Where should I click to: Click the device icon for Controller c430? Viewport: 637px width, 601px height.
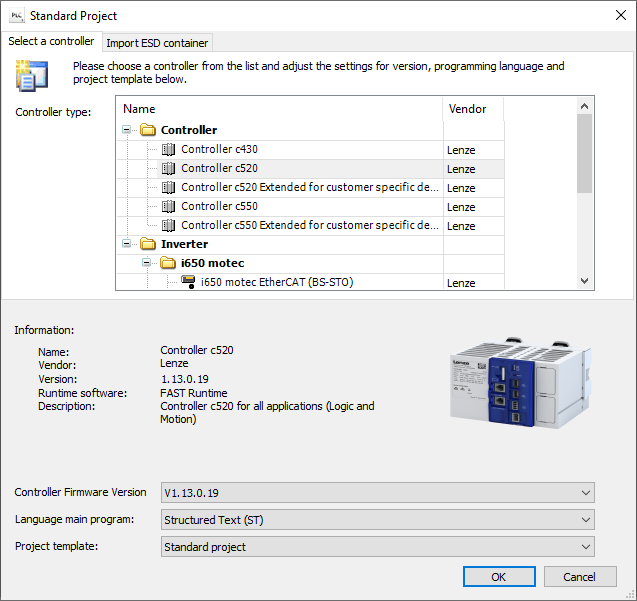click(168, 149)
